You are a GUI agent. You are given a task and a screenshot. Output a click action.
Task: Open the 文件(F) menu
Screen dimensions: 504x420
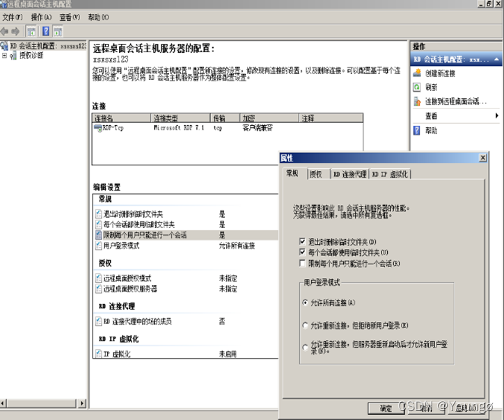pos(13,17)
